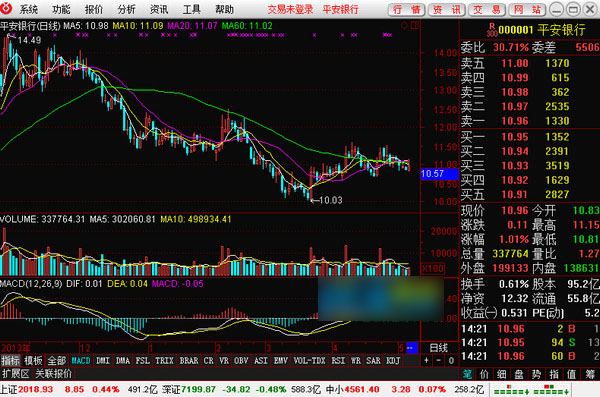Switch to DMA indicator
The height and width of the screenshot is (397, 600).
123,361
